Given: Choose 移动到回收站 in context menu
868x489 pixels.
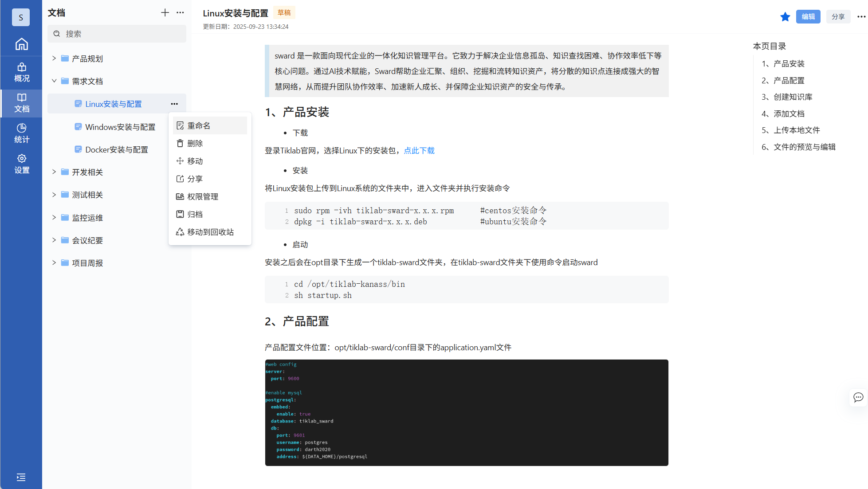Looking at the screenshot, I should (210, 232).
